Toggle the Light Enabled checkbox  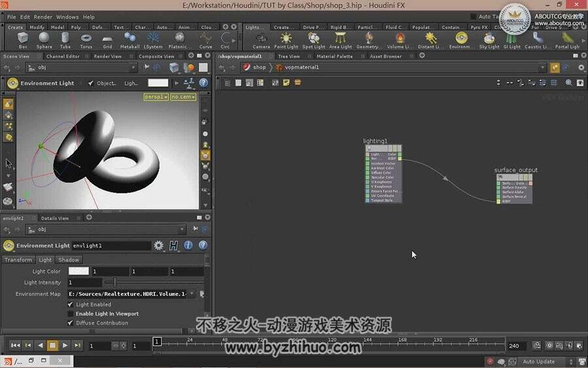pyautogui.click(x=70, y=304)
